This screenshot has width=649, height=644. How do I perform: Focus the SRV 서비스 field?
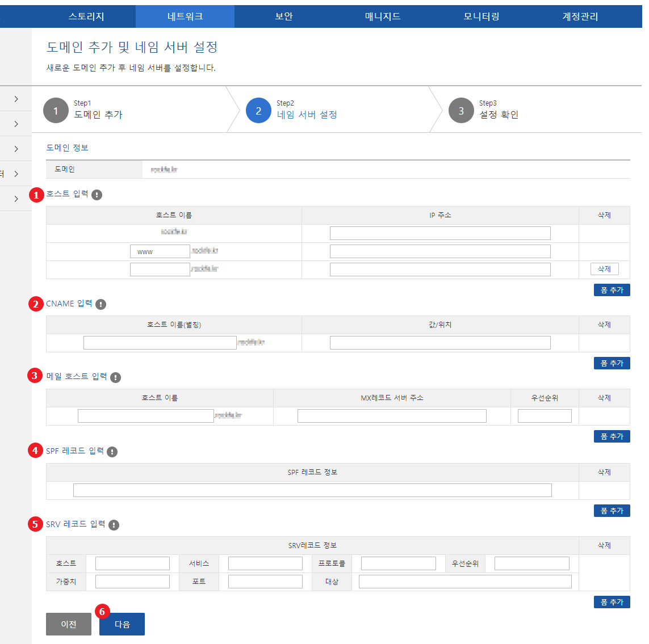265,563
